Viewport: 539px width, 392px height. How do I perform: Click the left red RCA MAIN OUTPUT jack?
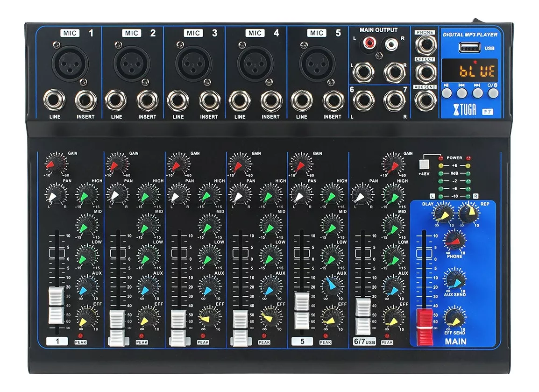click(369, 44)
